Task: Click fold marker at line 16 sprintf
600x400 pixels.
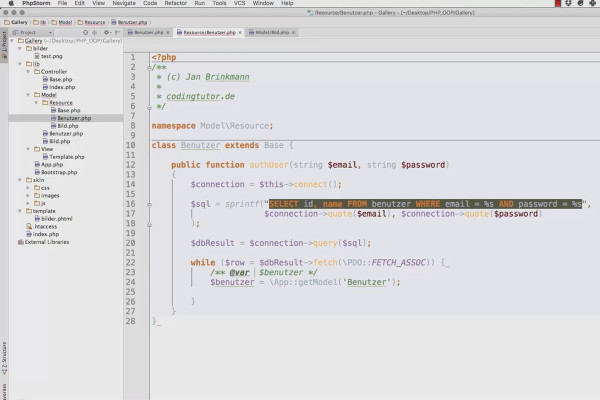Action: 149,205
